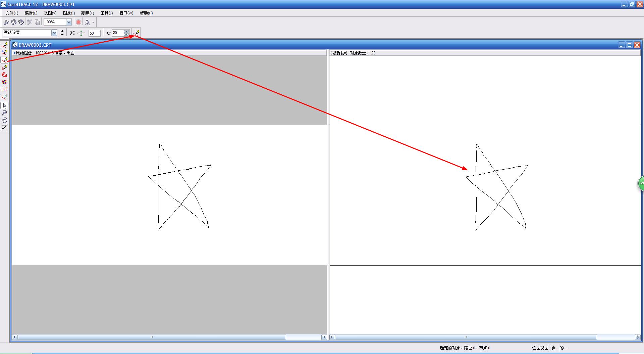Increase the iteration value with up stepper

click(x=126, y=31)
